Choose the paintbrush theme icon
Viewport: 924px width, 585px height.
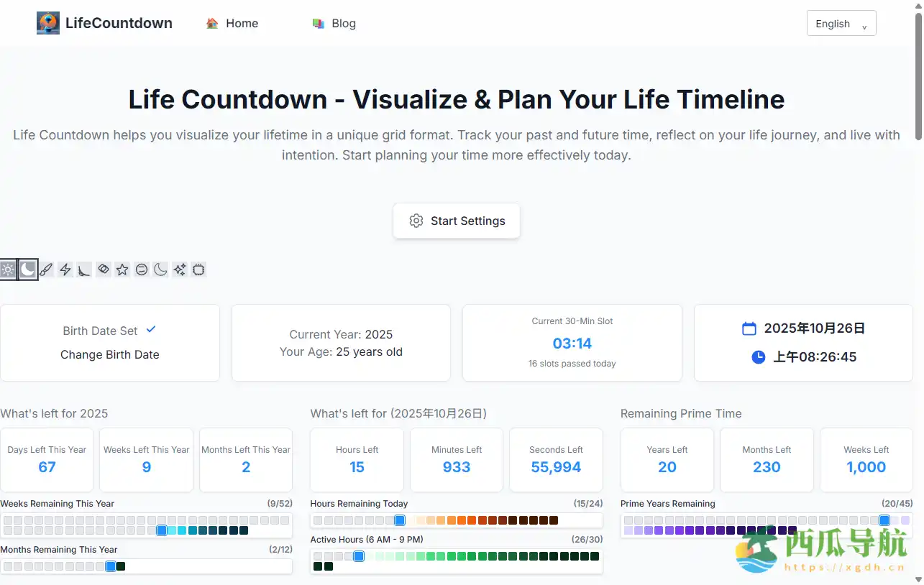(x=46, y=270)
